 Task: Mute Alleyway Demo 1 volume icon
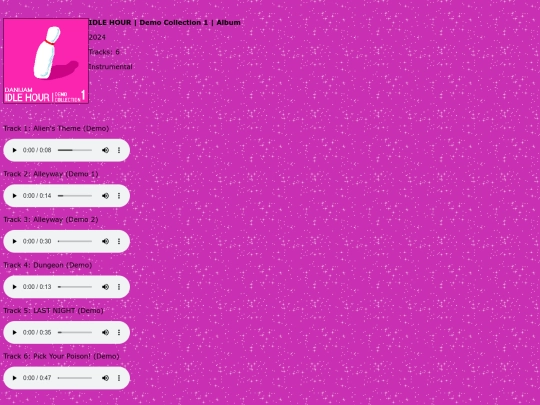[x=105, y=196]
